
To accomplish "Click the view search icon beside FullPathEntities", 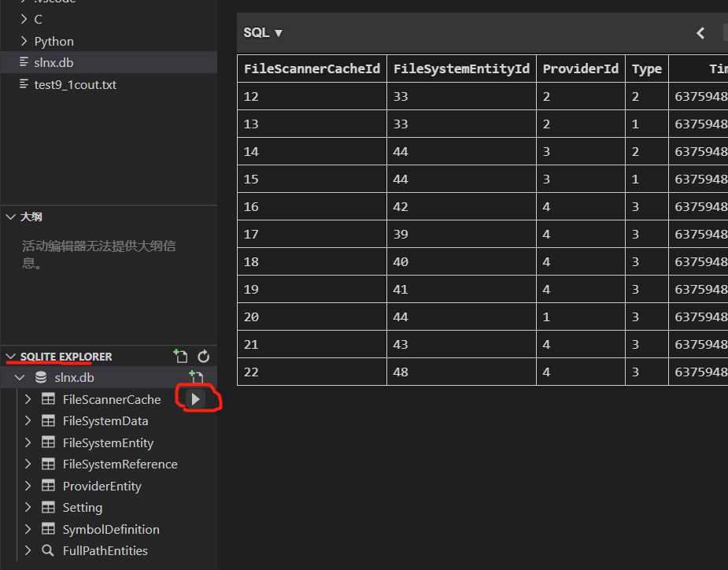I will click(47, 550).
